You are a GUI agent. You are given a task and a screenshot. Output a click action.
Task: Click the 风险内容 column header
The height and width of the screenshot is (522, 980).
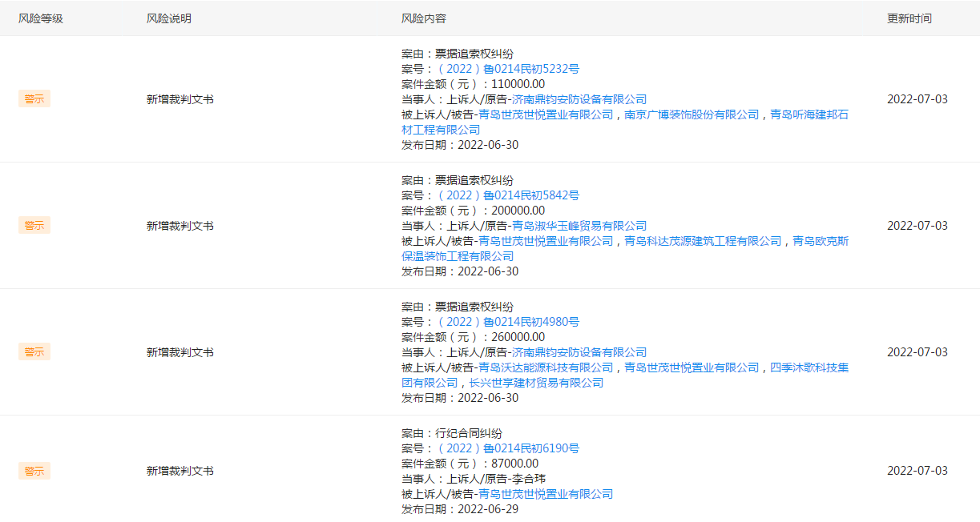424,18
